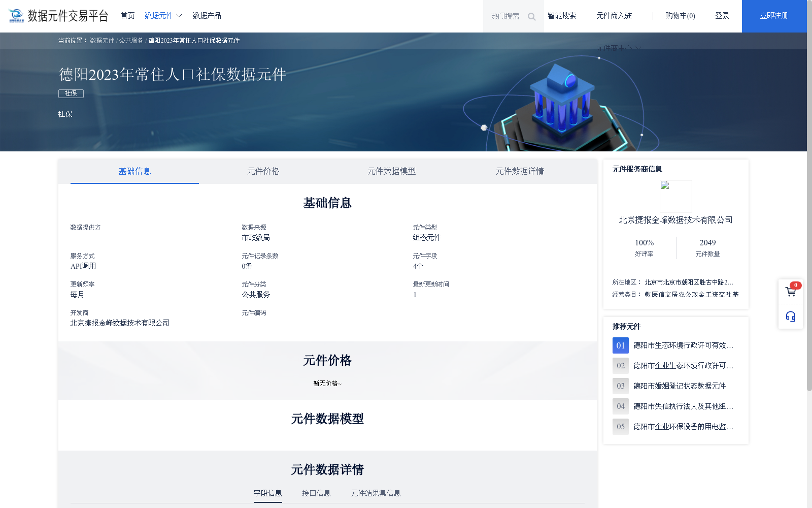This screenshot has height=508, width=812.
Task: Click the search magnifier icon
Action: tap(531, 17)
